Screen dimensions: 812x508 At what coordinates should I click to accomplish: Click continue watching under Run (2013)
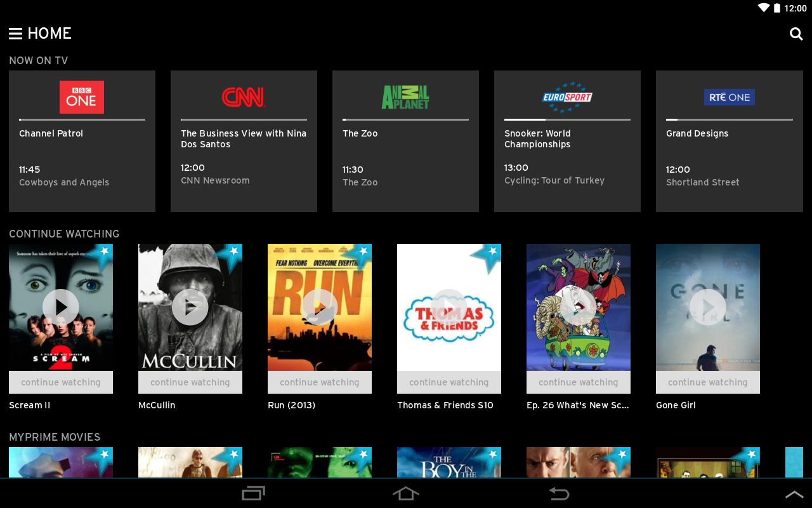coord(320,382)
